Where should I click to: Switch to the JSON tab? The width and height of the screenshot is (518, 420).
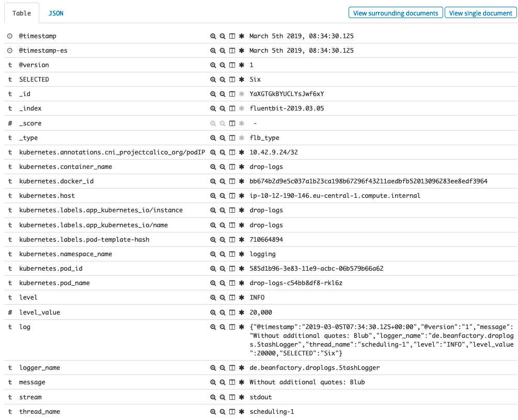pos(56,13)
